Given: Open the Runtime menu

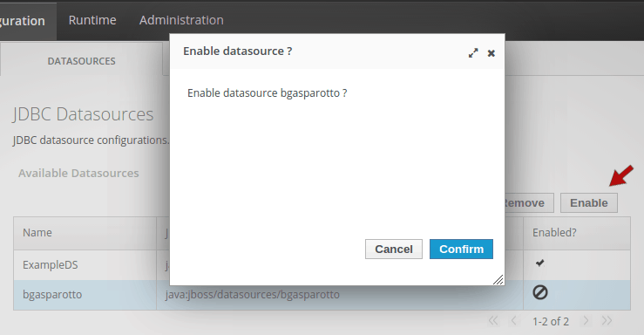Looking at the screenshot, I should click(x=92, y=20).
